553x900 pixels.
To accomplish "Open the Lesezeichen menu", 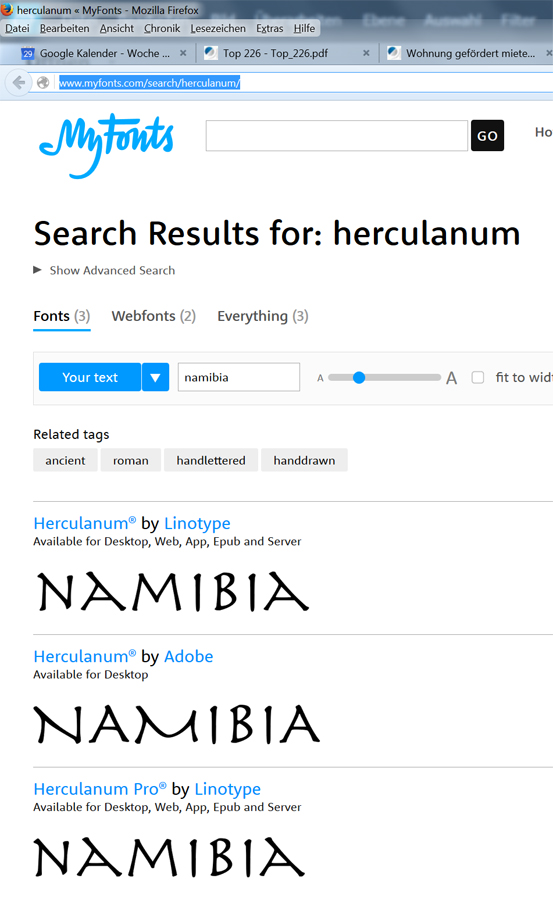I will (218, 28).
